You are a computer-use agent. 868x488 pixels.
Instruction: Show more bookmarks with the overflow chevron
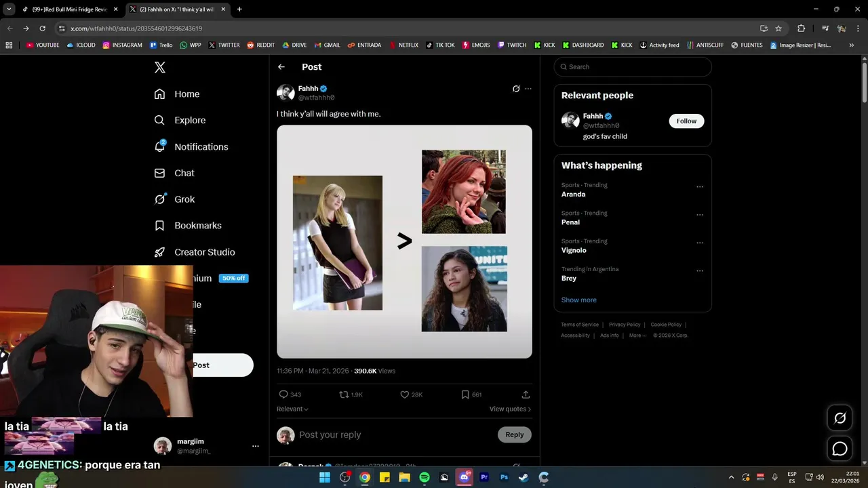click(852, 45)
